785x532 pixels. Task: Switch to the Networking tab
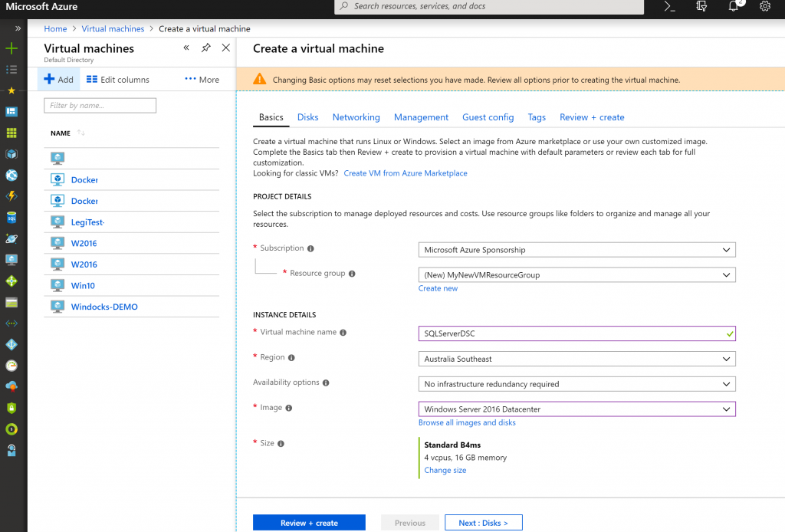[x=356, y=117]
